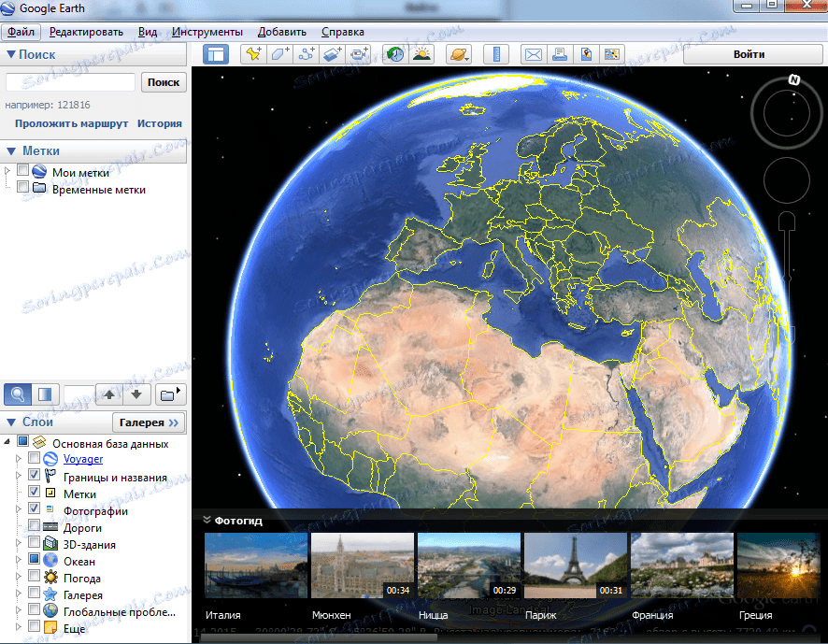This screenshot has height=644, width=828.
Task: Expand the Границы и названия node
Action: 19,476
